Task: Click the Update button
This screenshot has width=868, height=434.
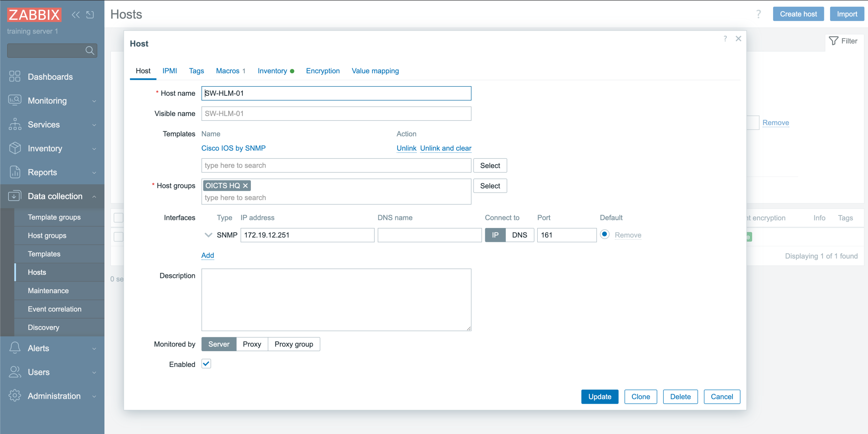Action: [x=599, y=396]
